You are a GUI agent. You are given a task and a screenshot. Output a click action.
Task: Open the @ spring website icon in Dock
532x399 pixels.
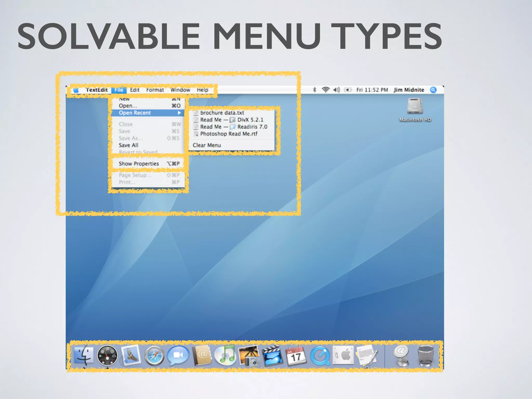click(x=401, y=355)
